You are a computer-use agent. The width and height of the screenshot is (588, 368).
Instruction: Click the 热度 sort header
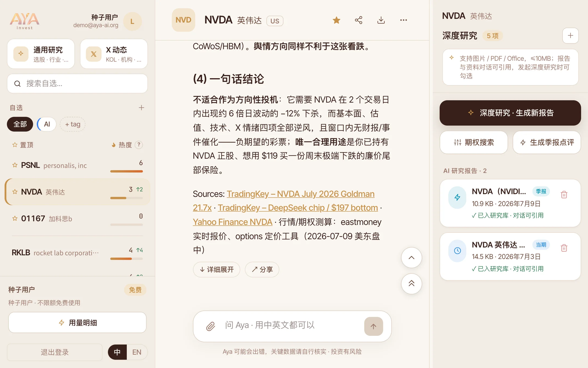click(x=122, y=145)
